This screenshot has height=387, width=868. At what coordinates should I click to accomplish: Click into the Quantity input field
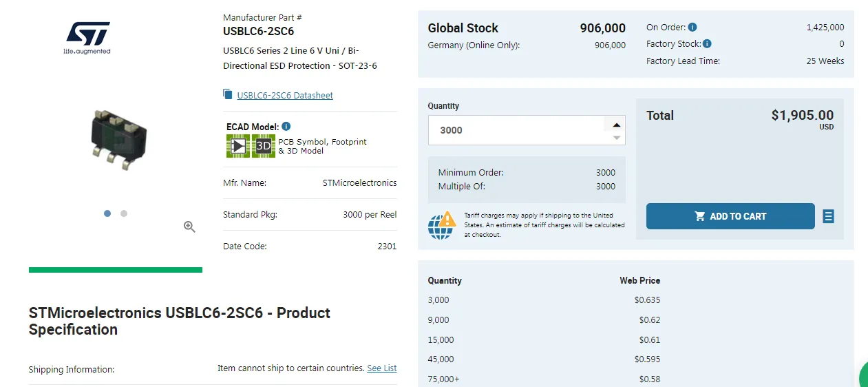pyautogui.click(x=516, y=130)
